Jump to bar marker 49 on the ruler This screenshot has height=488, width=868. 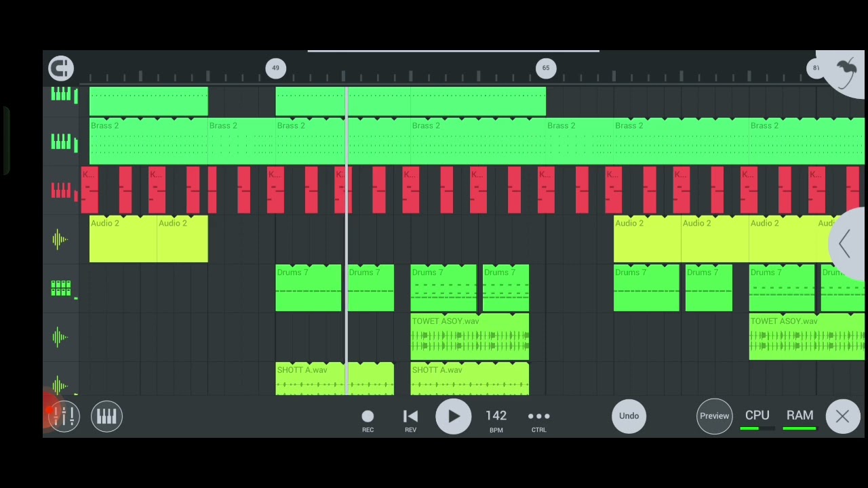(x=275, y=68)
